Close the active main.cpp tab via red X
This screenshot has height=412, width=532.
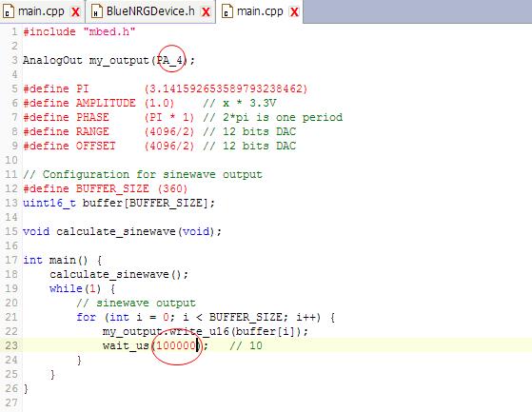pos(294,12)
